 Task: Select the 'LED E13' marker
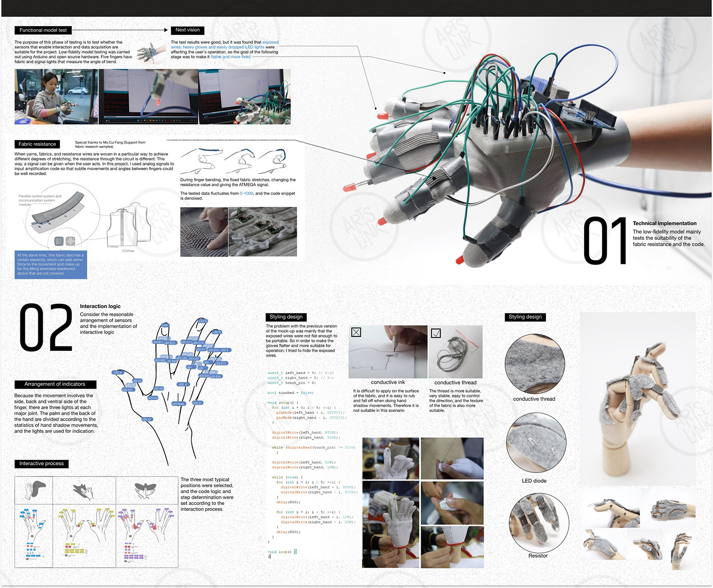click(221, 363)
